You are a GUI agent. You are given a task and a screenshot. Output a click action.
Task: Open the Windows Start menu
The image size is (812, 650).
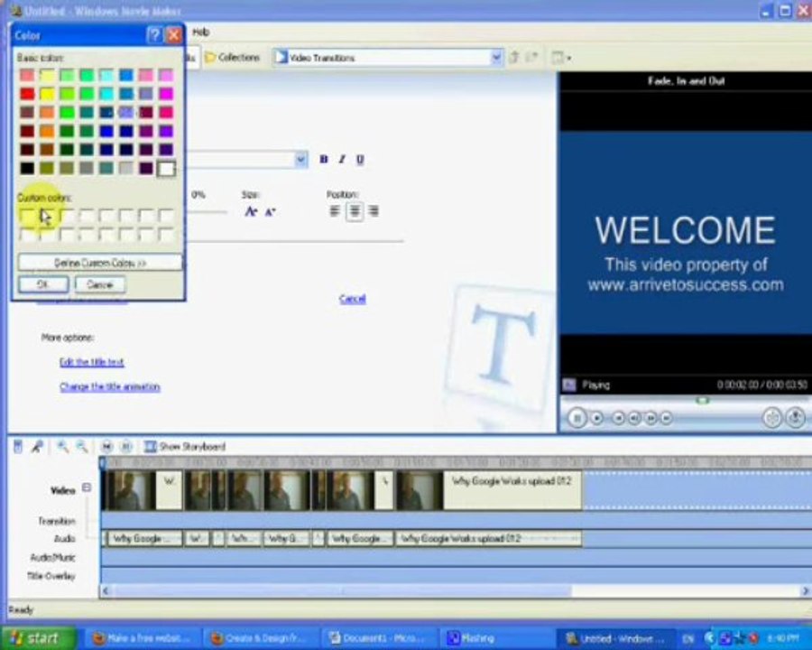coord(38,637)
